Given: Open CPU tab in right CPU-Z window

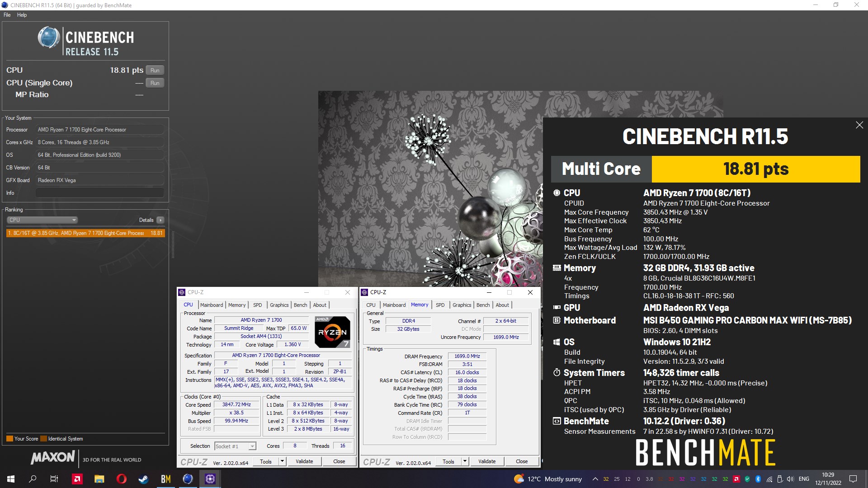Looking at the screenshot, I should (x=371, y=305).
